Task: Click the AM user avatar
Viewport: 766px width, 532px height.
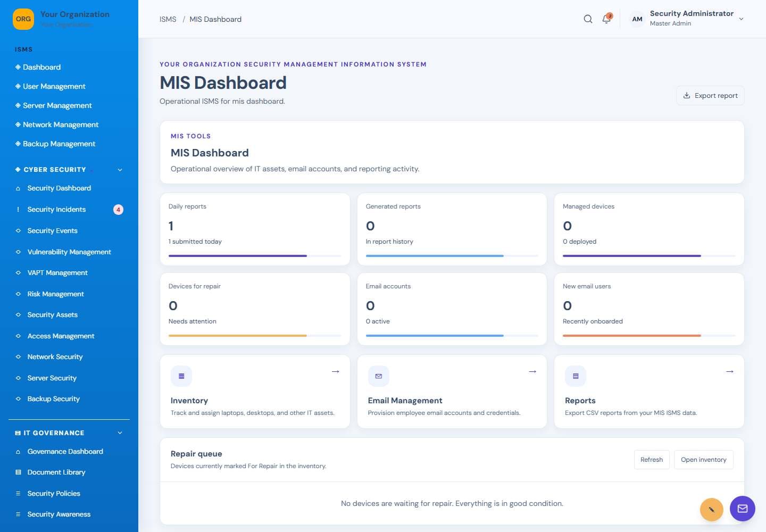Action: coord(637,19)
